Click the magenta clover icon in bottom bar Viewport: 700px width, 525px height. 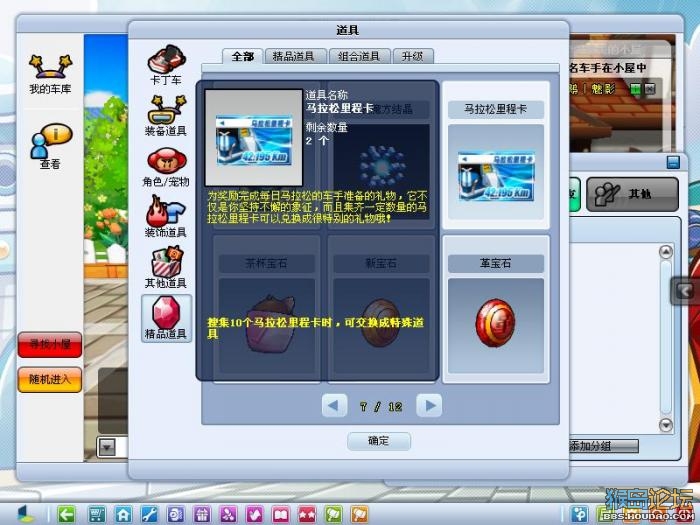pos(228,514)
